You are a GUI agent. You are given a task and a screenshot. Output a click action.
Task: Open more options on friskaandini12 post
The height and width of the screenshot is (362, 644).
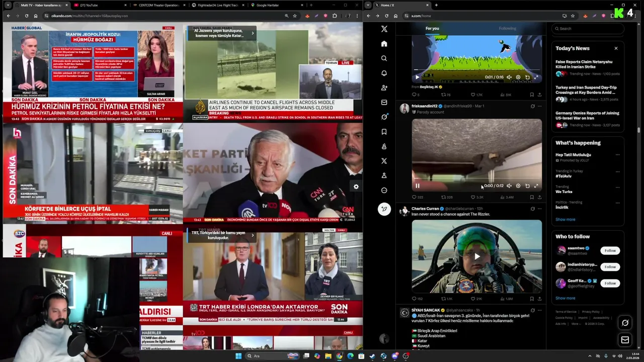pyautogui.click(x=539, y=106)
